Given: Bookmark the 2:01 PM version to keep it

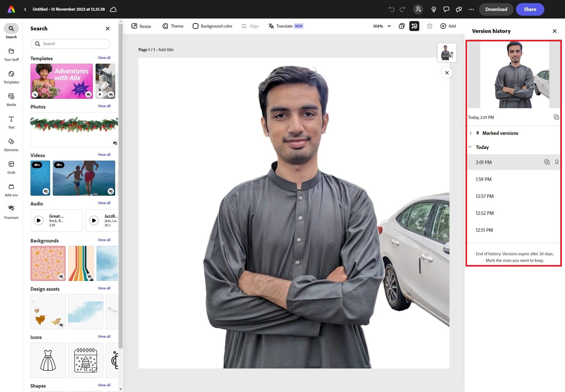Looking at the screenshot, I should pyautogui.click(x=557, y=162).
